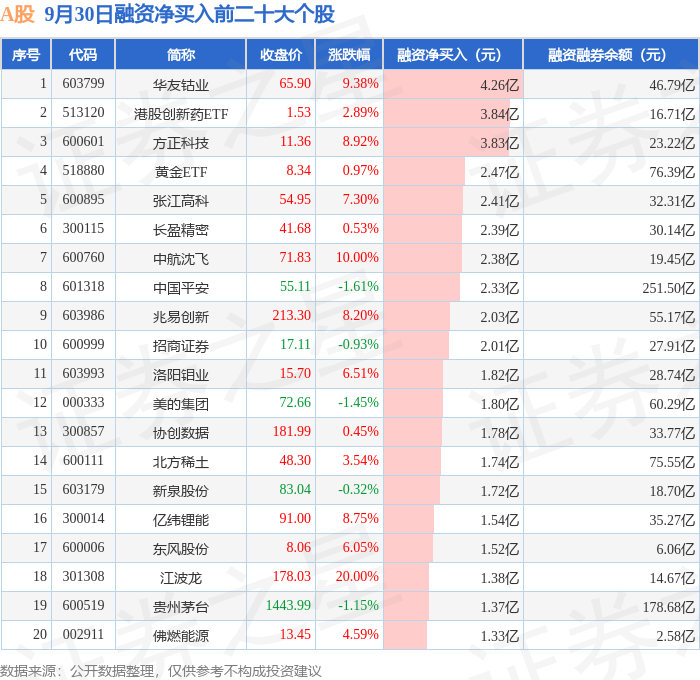700x680 pixels.
Task: Select 张江高科 in the table
Action: [x=181, y=201]
